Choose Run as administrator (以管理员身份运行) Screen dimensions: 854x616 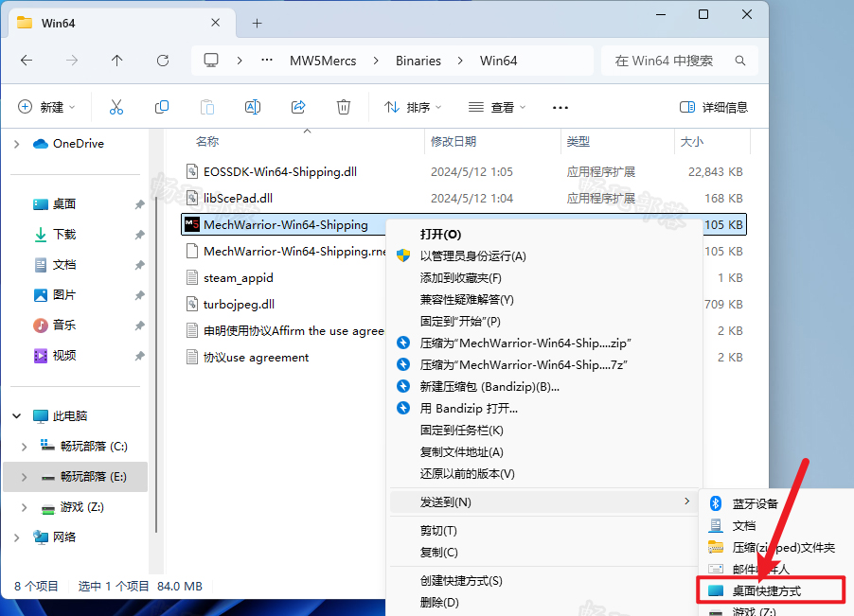click(x=472, y=256)
